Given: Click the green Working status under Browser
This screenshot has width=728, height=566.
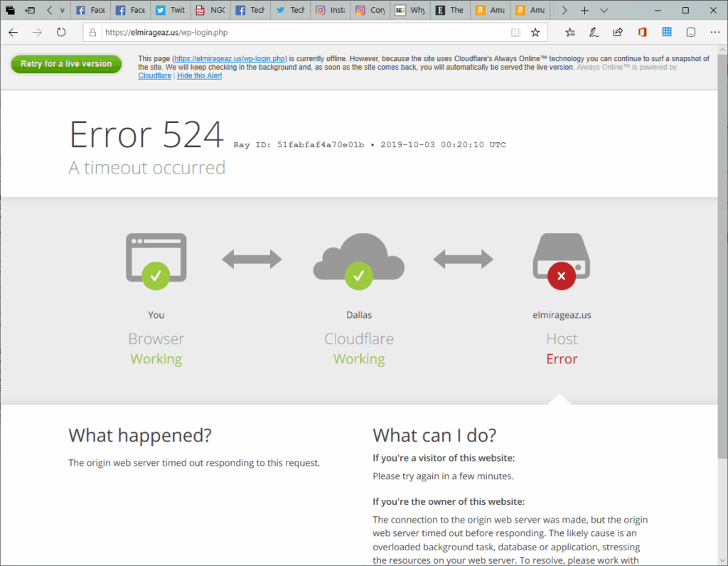Looking at the screenshot, I should click(x=156, y=359).
